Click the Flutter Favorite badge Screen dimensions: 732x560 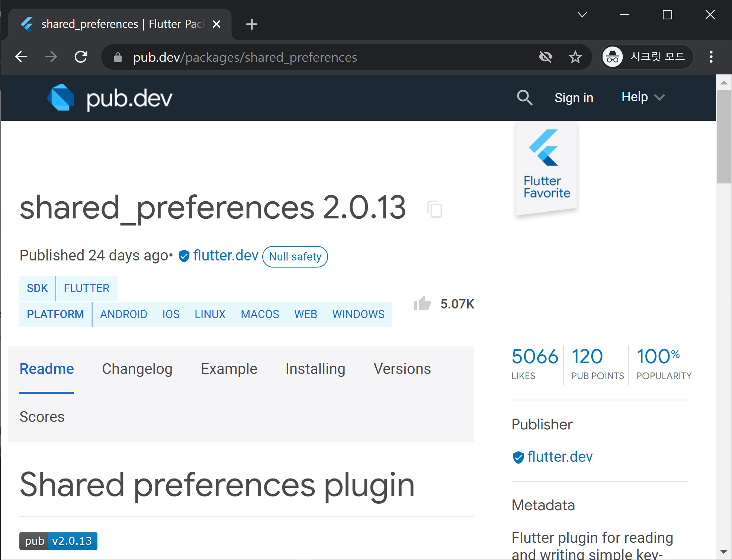pyautogui.click(x=546, y=168)
